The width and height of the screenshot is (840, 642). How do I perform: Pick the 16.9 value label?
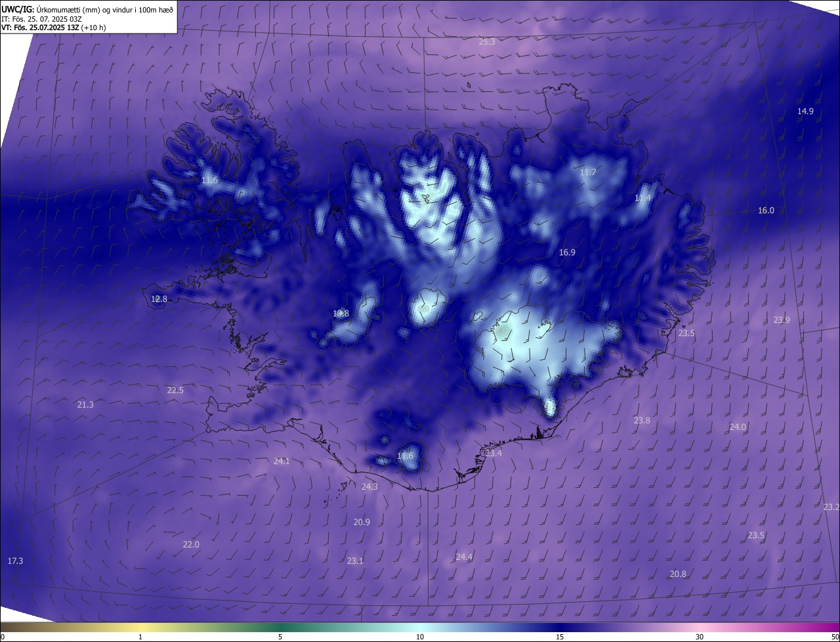(x=567, y=252)
